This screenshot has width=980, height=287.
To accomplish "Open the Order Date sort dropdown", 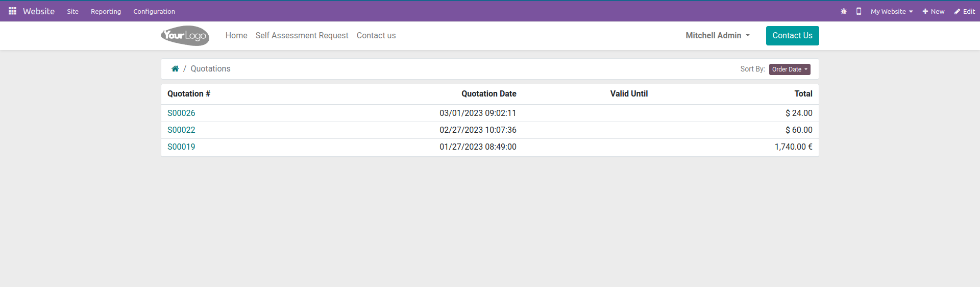I will tap(790, 69).
